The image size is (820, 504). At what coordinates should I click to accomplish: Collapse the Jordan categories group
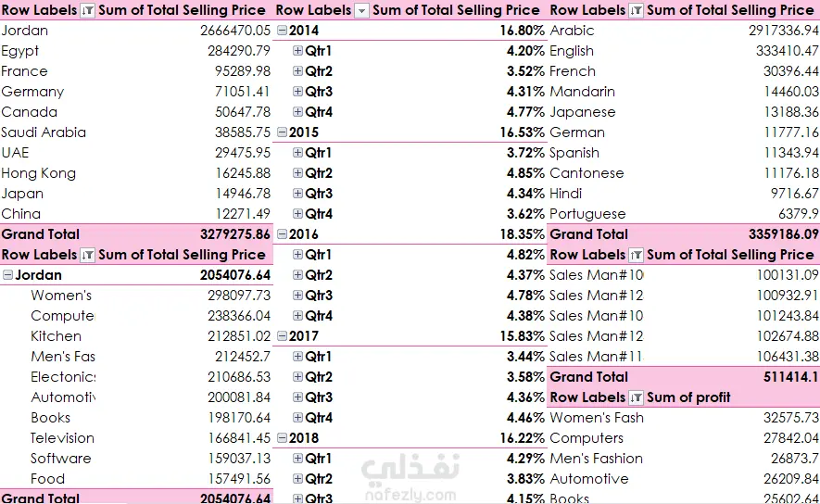click(8, 275)
